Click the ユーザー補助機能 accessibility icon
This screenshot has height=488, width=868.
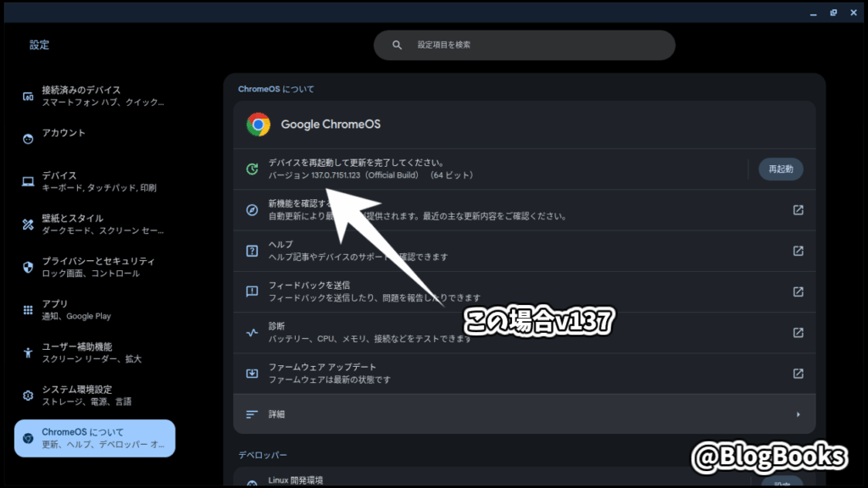coord(28,352)
